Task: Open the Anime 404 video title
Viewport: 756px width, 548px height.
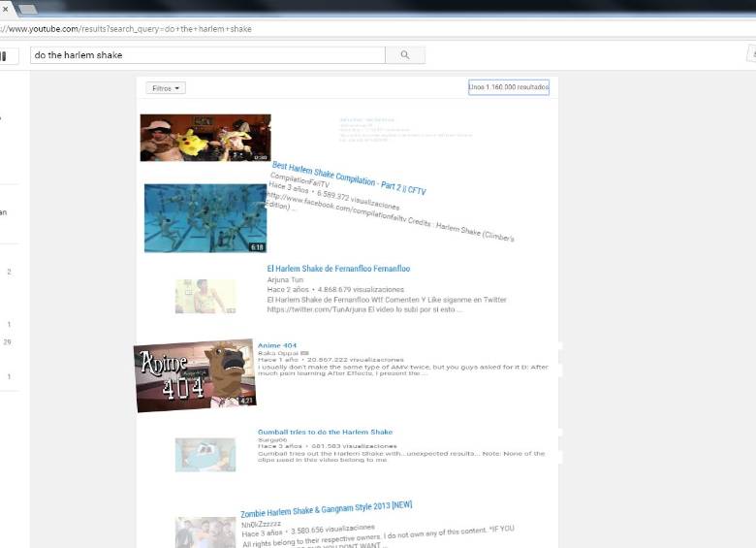Action: tap(277, 345)
